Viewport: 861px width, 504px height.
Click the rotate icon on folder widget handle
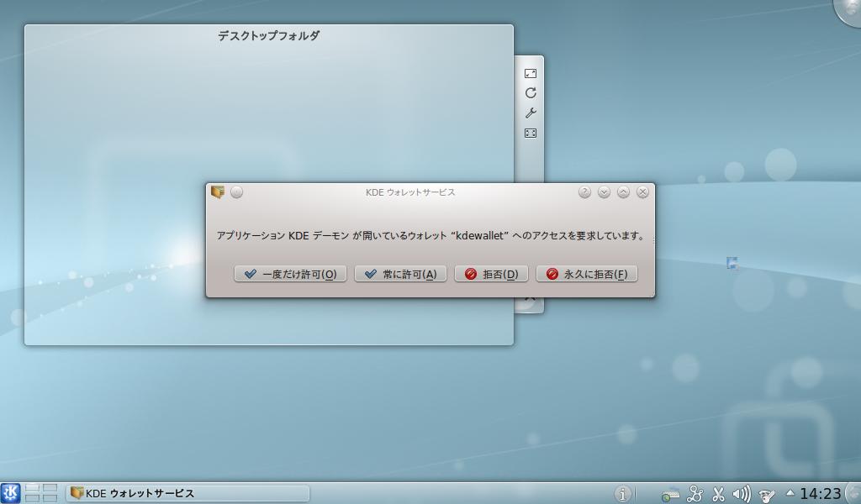click(x=531, y=93)
